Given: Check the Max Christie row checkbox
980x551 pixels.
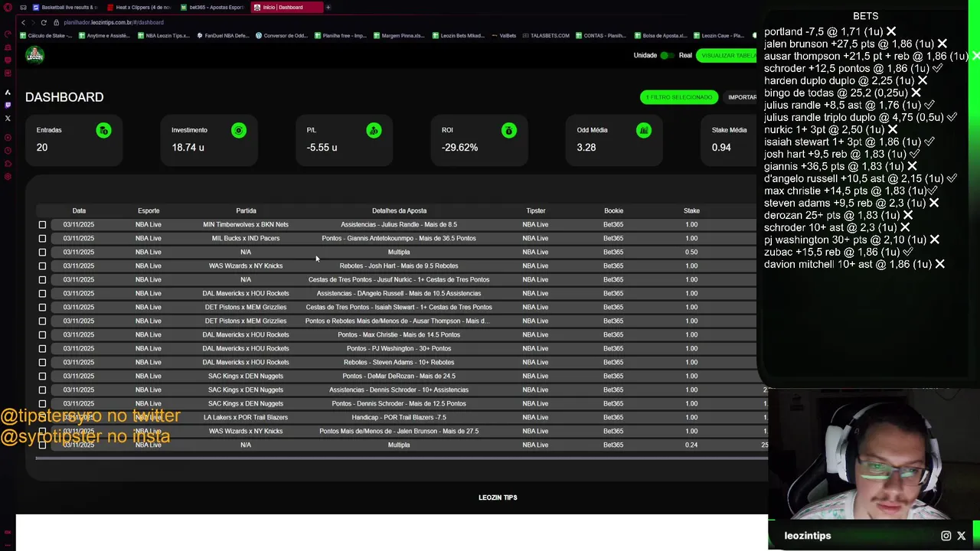Looking at the screenshot, I should (42, 334).
